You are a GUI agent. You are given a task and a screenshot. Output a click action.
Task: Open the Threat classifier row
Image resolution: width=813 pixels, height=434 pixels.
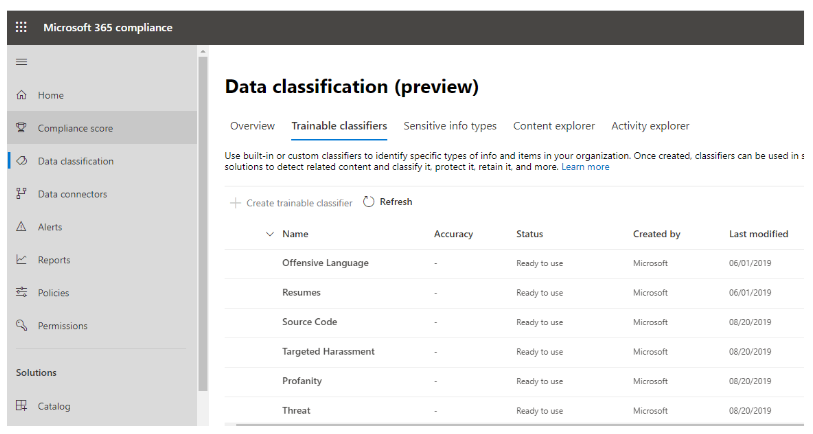(296, 411)
